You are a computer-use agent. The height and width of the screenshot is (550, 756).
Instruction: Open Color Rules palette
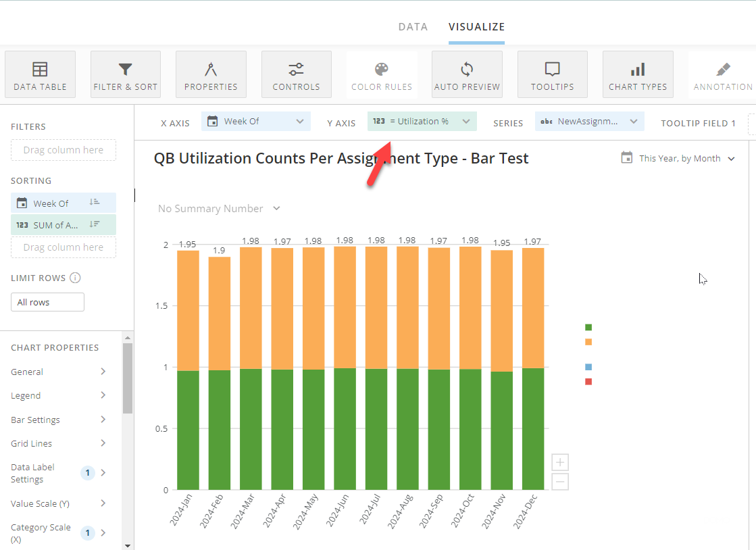point(381,75)
